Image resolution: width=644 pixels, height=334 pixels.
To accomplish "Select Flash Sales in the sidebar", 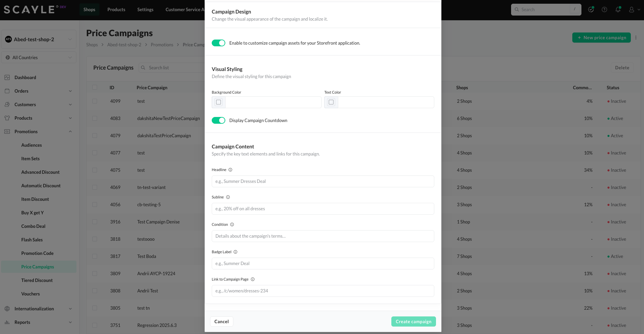I will pos(32,240).
